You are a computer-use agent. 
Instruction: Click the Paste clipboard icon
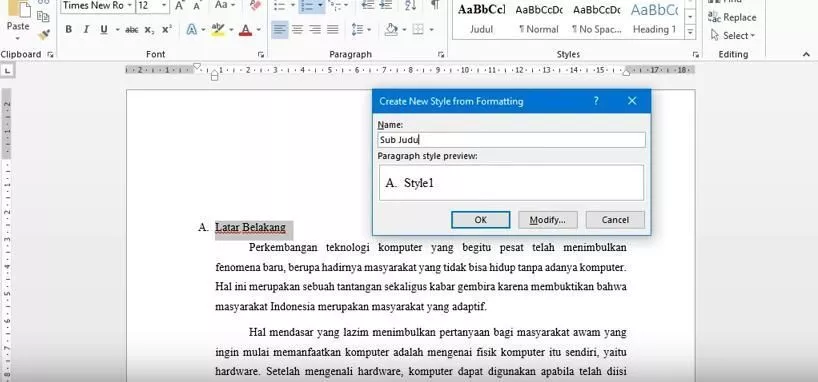[x=18, y=8]
